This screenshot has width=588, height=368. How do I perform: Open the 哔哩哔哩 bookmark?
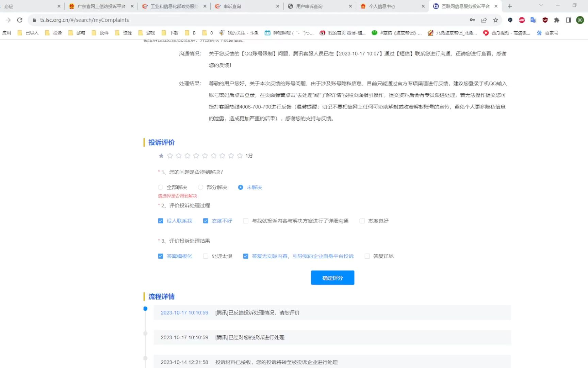(x=289, y=33)
